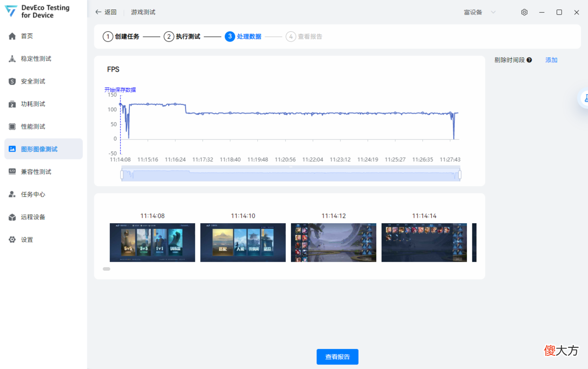588x369 pixels.
Task: Open the 任务中心 icon
Action: pos(12,194)
